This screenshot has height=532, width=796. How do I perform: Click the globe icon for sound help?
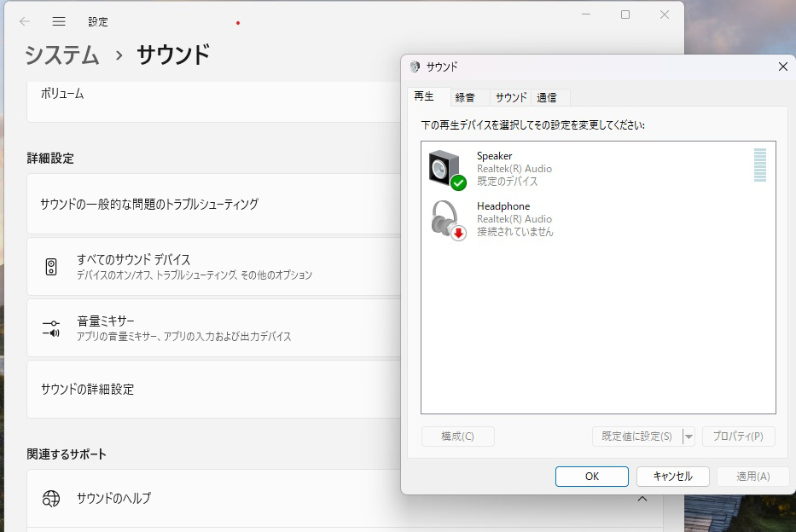pos(51,498)
